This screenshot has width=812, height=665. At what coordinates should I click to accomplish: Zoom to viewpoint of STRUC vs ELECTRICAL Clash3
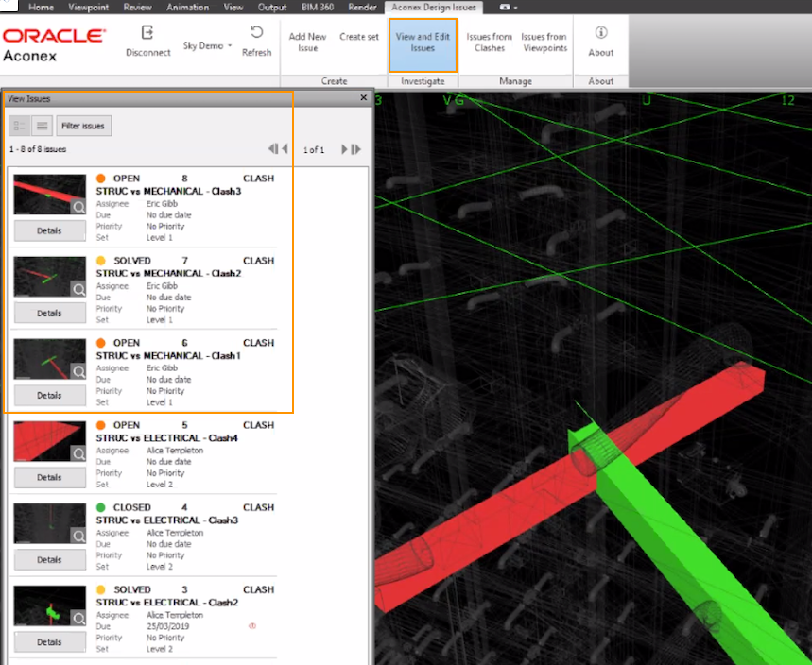pos(78,537)
